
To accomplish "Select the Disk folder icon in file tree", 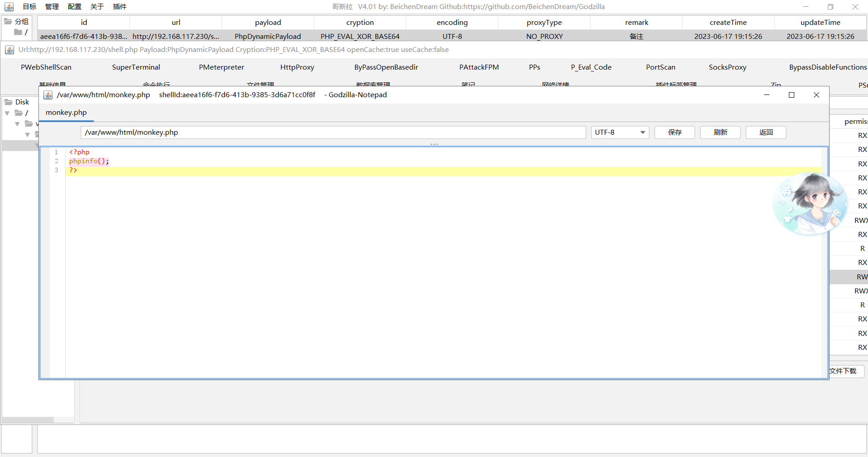I will [9, 102].
